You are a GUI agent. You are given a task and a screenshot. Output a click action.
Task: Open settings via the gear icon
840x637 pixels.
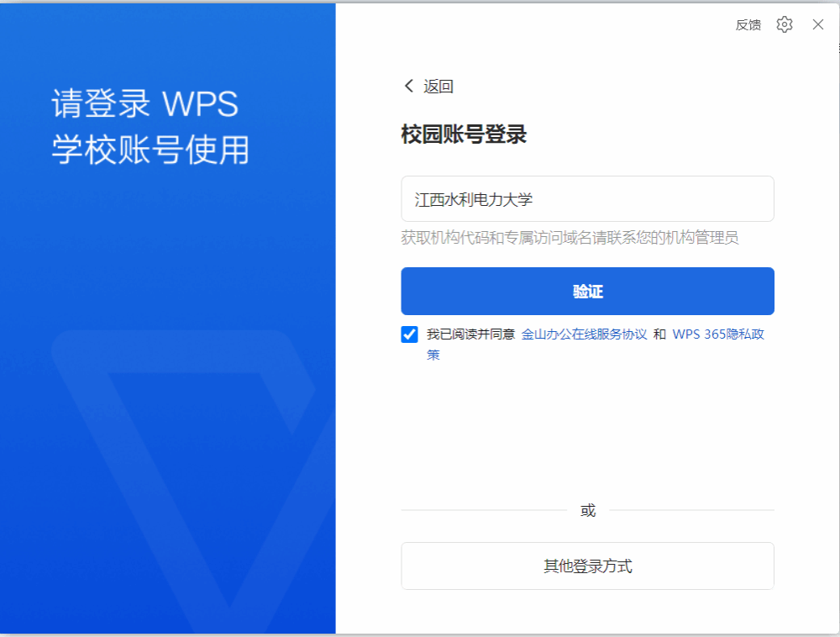click(x=785, y=24)
